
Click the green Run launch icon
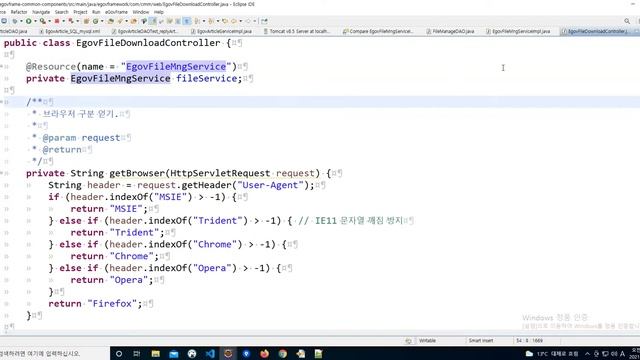tap(28, 21)
